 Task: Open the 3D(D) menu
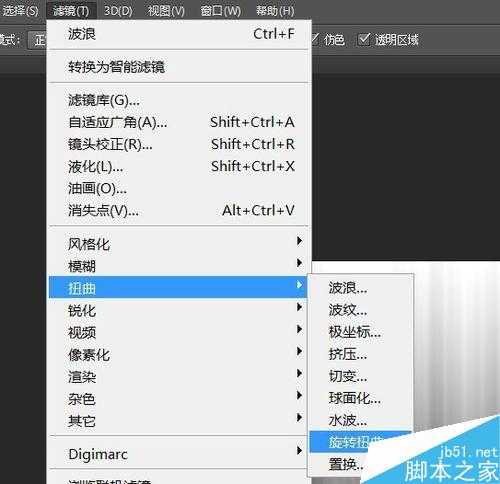(118, 11)
